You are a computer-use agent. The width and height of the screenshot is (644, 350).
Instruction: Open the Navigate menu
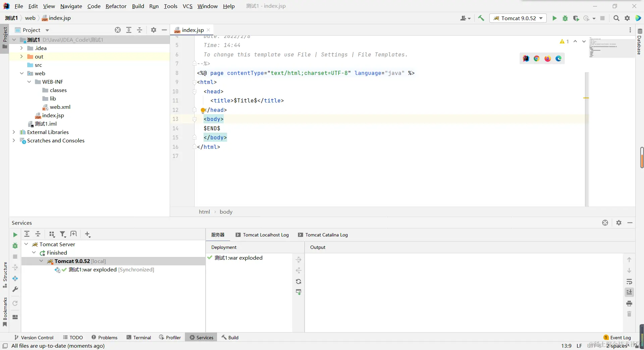coord(71,6)
